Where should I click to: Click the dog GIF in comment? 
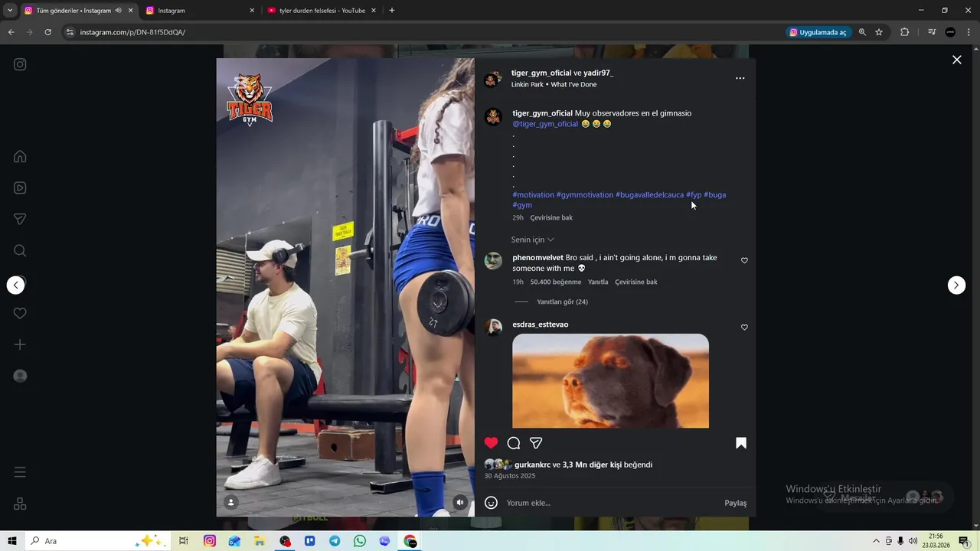point(610,380)
